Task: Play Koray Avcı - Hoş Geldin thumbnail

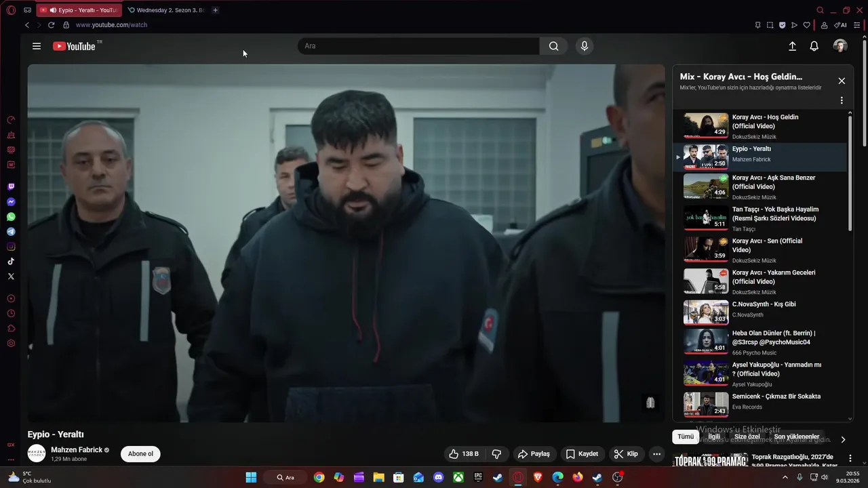Action: click(706, 125)
